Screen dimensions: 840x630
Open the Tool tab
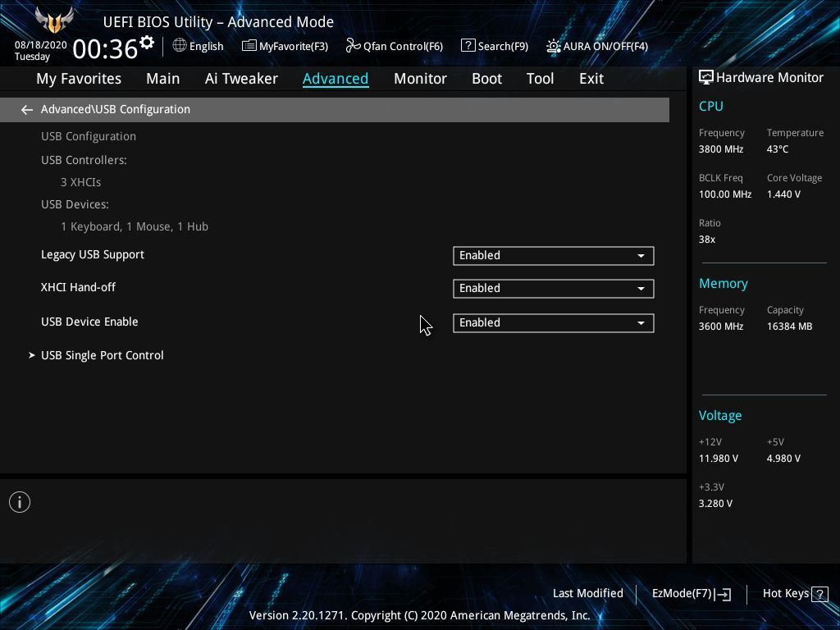point(540,79)
